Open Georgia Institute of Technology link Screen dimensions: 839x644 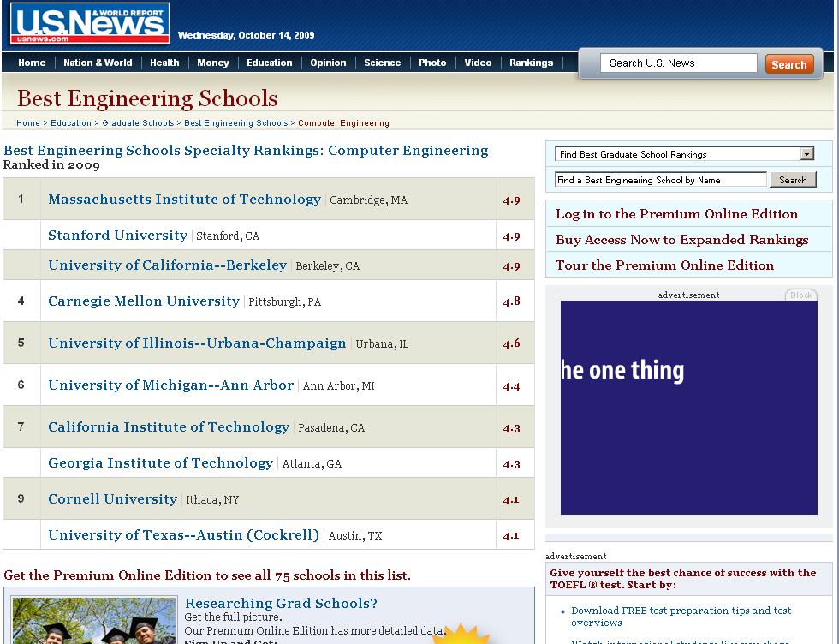point(161,462)
